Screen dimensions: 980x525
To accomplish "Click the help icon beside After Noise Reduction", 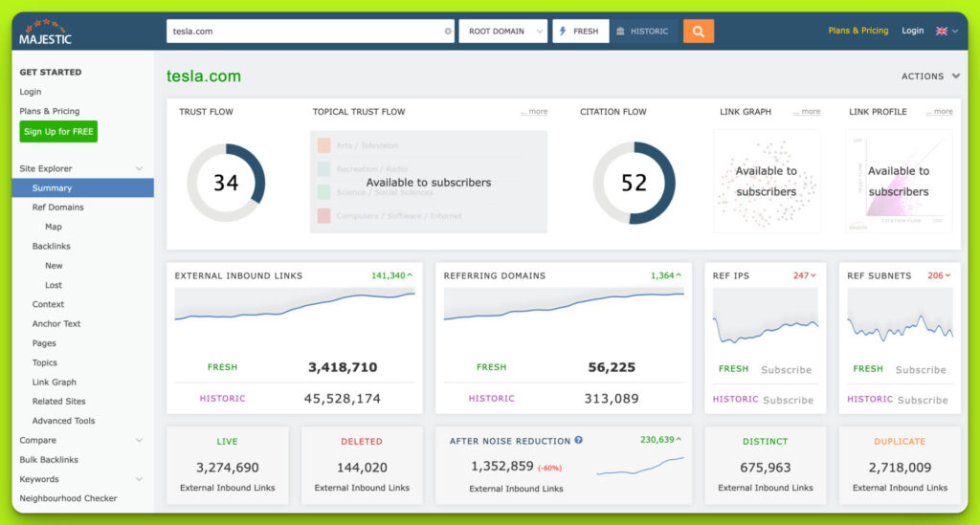I will point(578,441).
